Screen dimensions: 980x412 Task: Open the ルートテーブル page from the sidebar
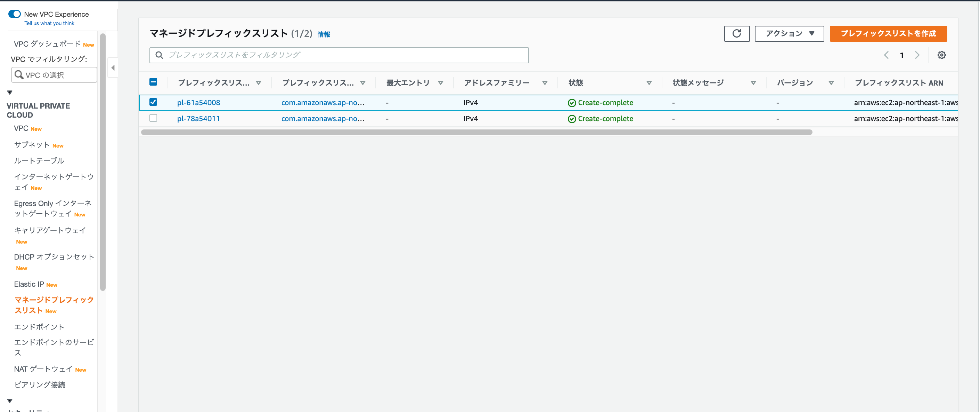(x=39, y=160)
